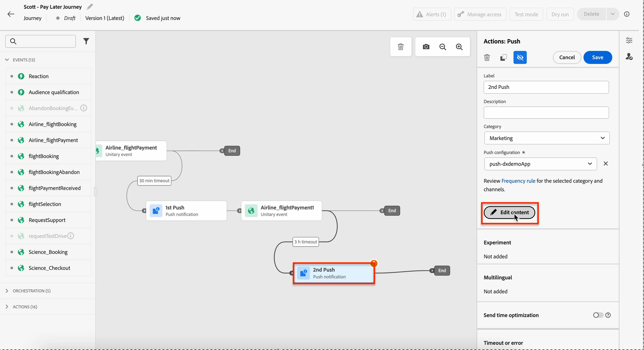Open the test profile icon in the right rail

[629, 56]
